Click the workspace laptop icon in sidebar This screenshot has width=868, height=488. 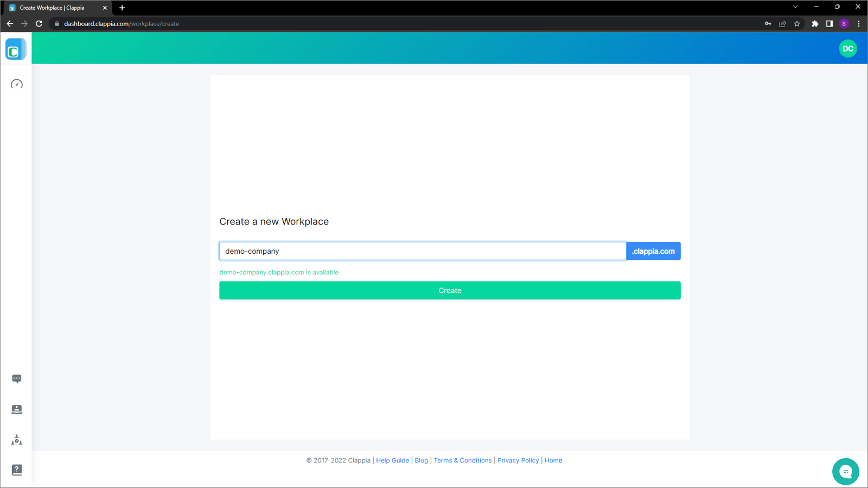[x=16, y=409]
